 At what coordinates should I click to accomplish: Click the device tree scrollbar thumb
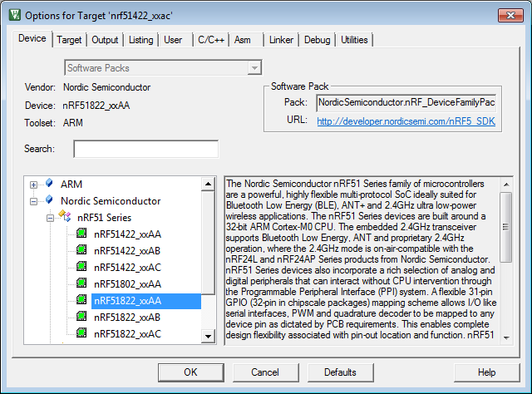click(x=208, y=243)
